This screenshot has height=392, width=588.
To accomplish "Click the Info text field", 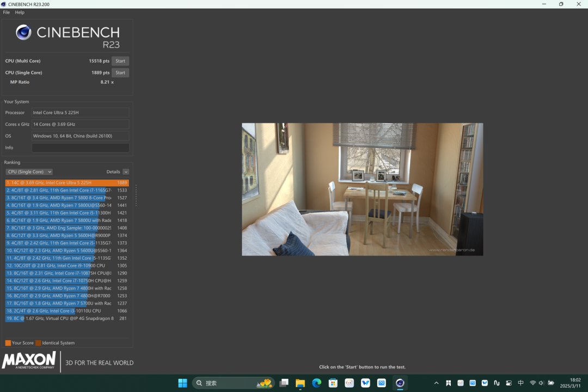I will 80,148.
